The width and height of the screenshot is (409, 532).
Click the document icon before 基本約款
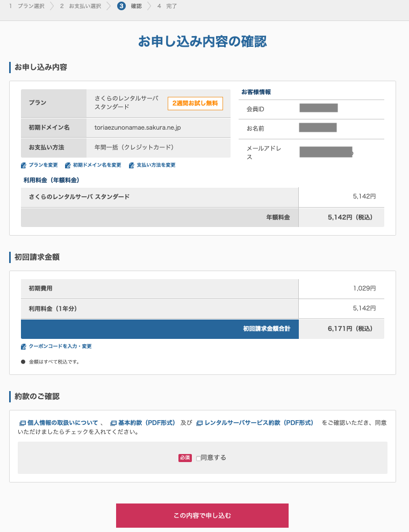tap(113, 423)
